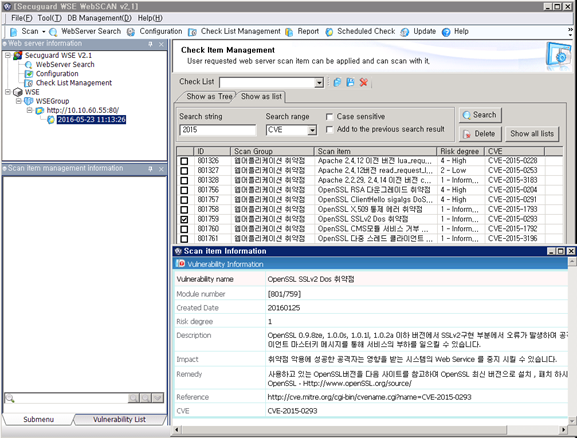
Task: Check the box for item 801326
Action: coord(184,161)
